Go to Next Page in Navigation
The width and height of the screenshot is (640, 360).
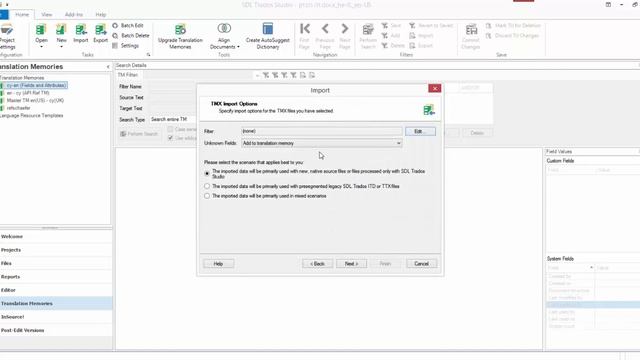345,36
